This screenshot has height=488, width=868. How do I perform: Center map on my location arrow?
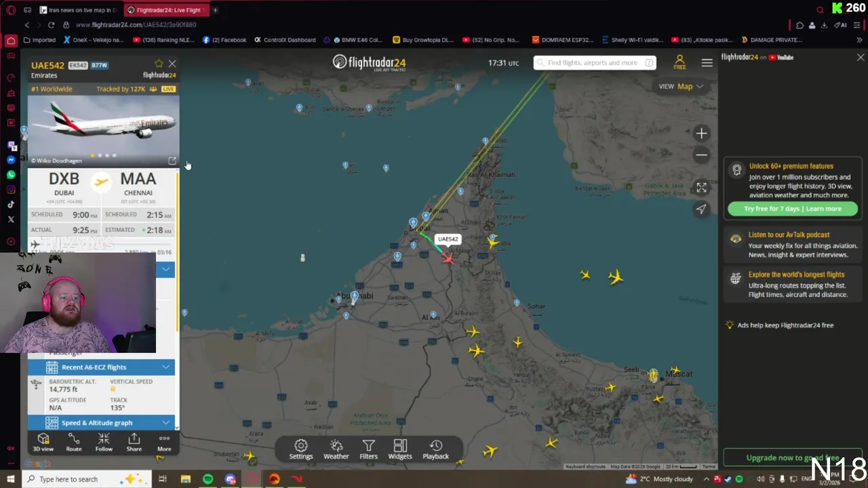click(701, 209)
